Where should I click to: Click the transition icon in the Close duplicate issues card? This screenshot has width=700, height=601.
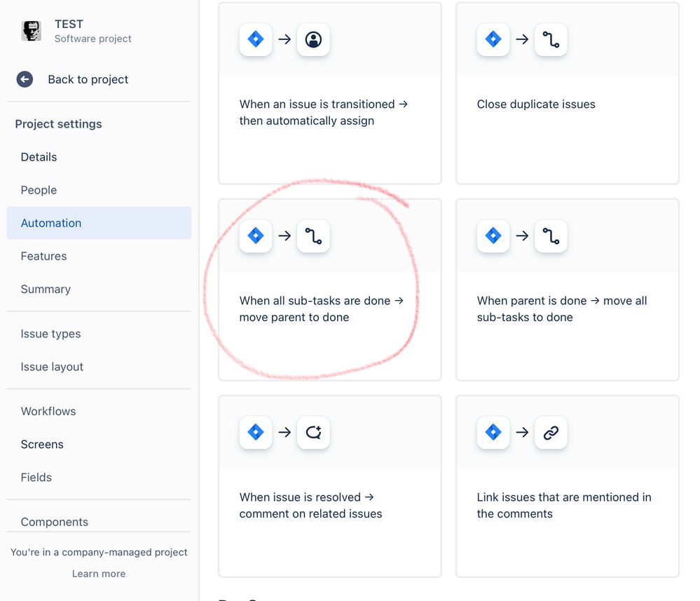551,40
